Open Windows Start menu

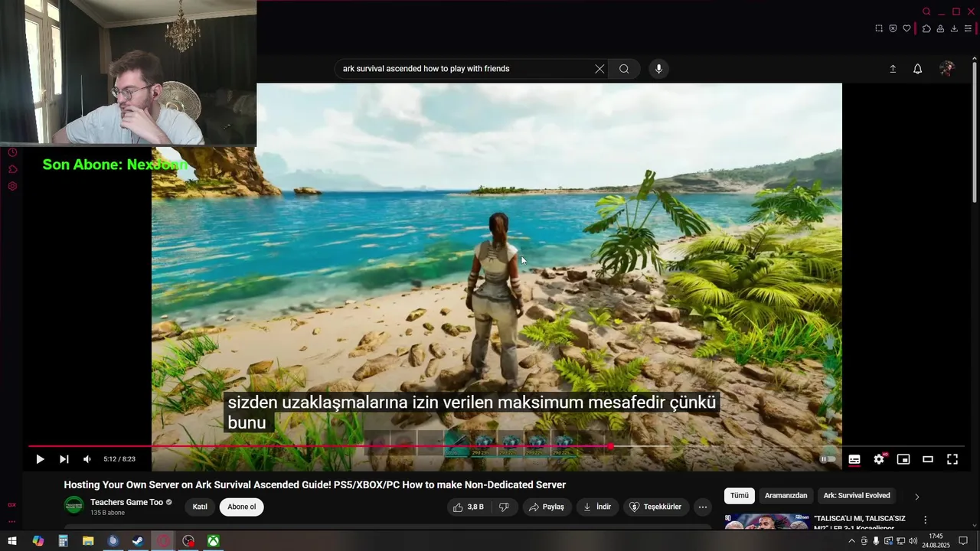tap(12, 541)
